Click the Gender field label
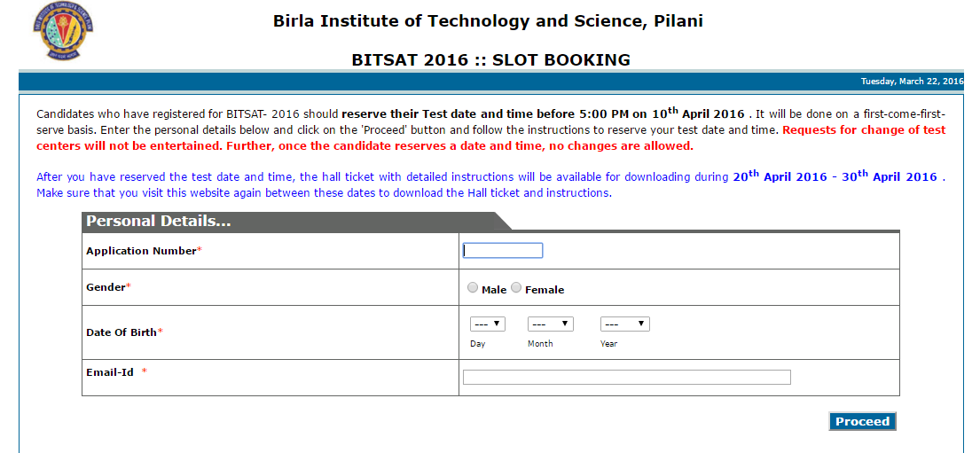 pos(106,287)
